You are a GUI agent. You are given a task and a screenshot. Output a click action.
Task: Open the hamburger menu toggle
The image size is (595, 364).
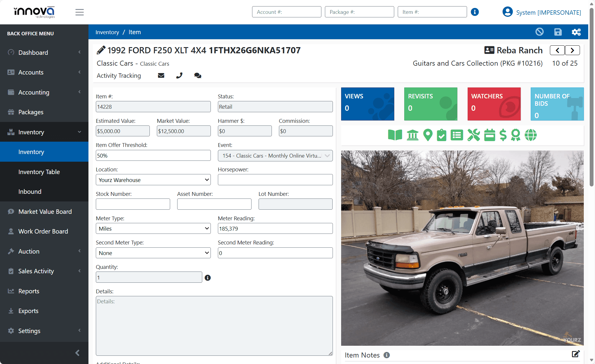coord(80,12)
